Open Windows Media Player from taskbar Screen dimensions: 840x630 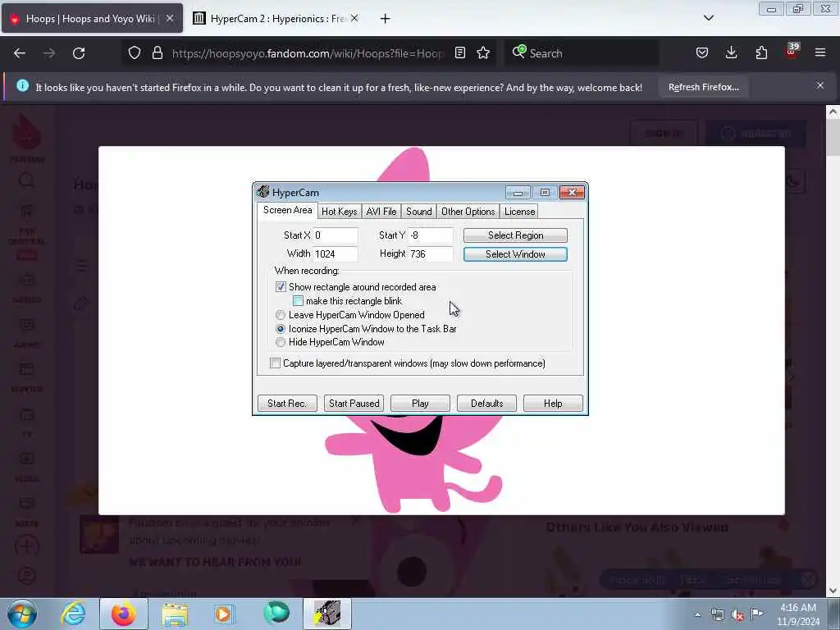coord(224,614)
